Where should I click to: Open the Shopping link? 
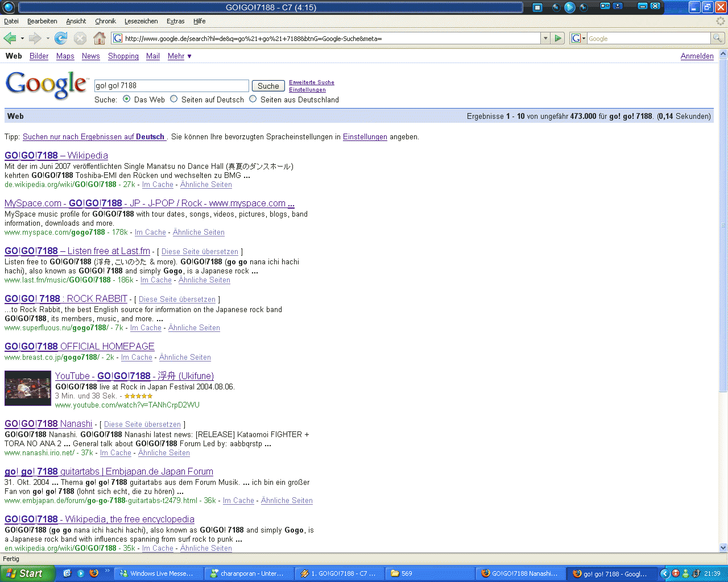123,56
